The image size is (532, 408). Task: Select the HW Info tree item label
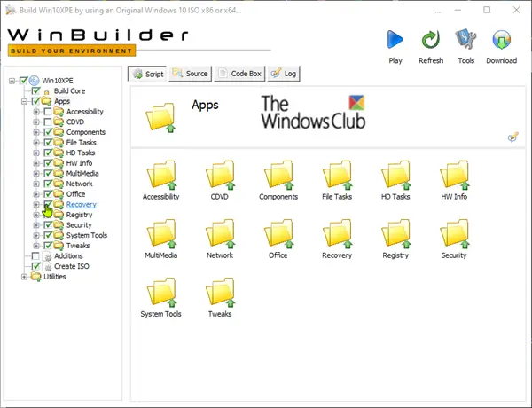(x=79, y=163)
